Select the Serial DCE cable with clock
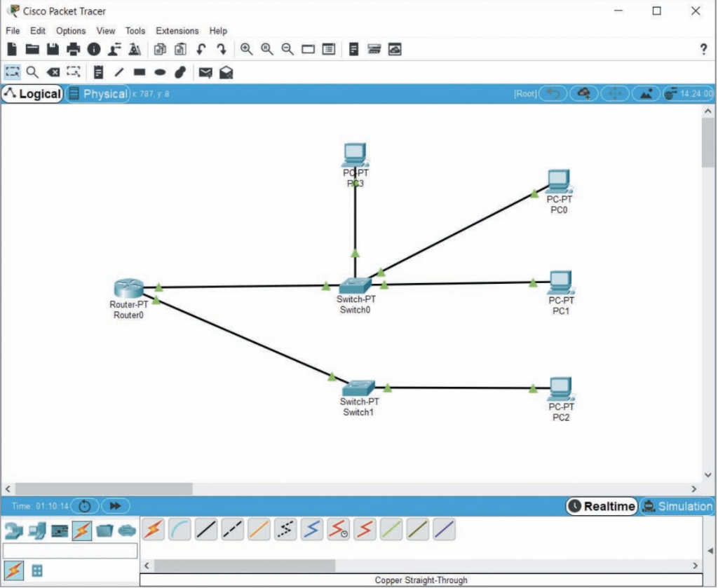The image size is (718, 588). point(339,529)
